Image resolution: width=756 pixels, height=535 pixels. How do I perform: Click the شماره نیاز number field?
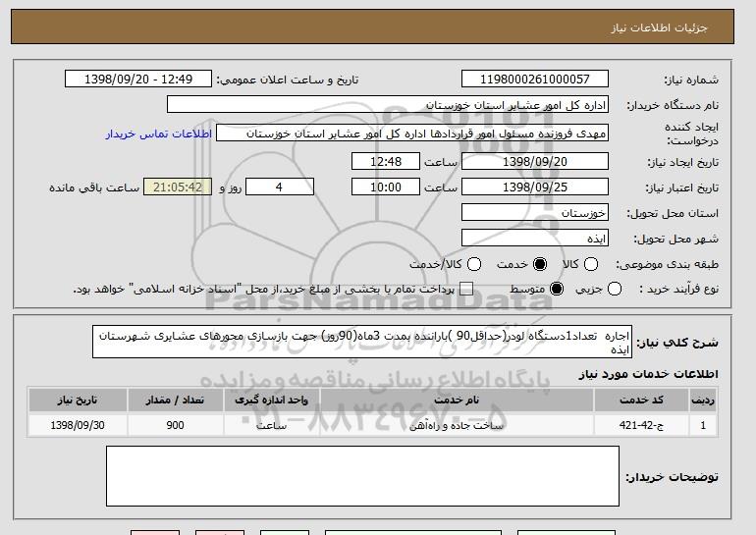point(535,80)
